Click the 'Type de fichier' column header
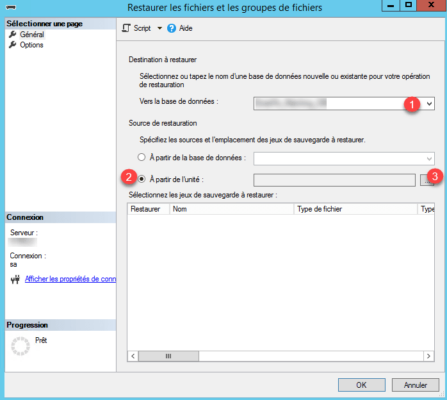Image resolution: width=447 pixels, height=400 pixels. tap(355, 209)
